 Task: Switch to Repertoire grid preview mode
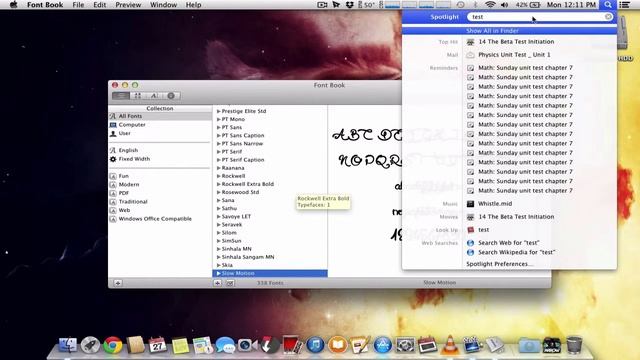(x=138, y=96)
